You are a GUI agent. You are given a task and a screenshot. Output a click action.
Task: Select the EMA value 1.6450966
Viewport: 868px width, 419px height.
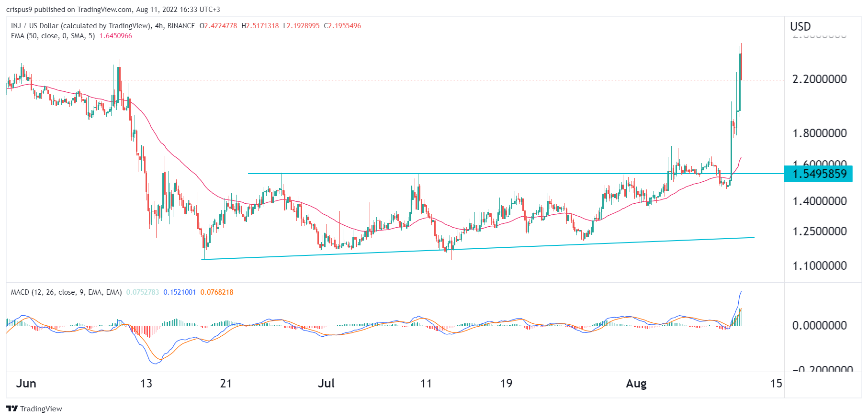click(116, 36)
